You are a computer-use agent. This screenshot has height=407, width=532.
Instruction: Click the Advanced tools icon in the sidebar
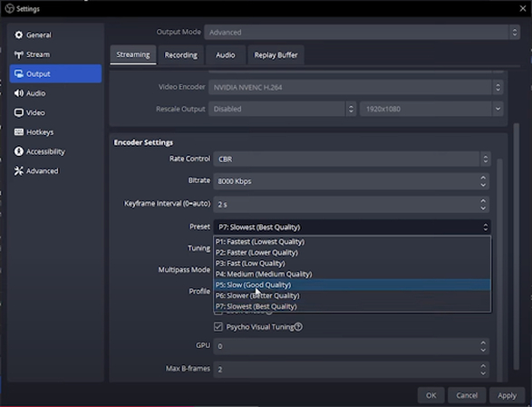coord(19,170)
